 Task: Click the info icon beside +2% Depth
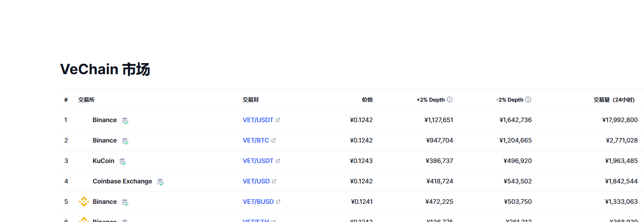[x=449, y=100]
